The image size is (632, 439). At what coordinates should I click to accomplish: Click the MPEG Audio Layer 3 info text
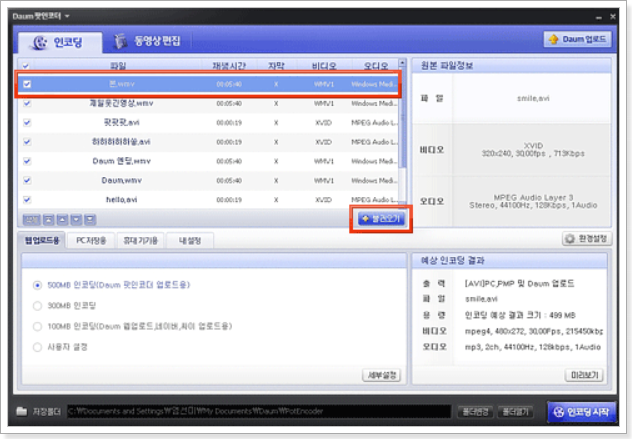pyautogui.click(x=533, y=198)
